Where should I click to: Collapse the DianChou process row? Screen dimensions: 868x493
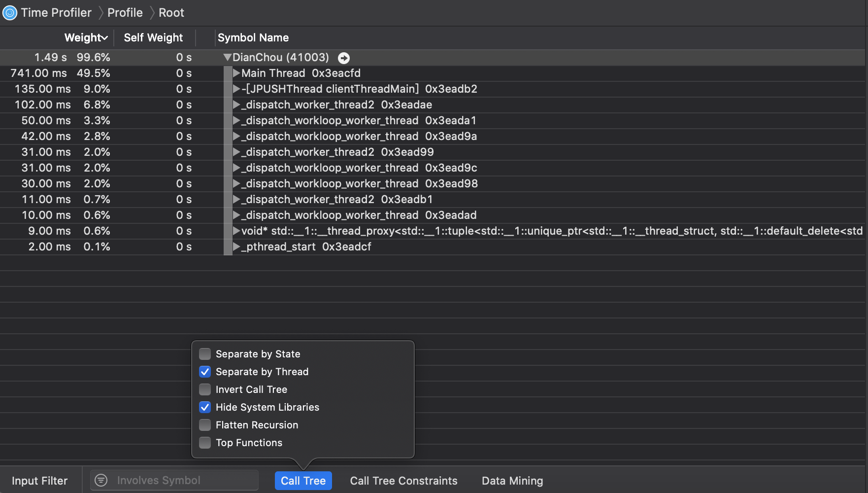click(x=227, y=58)
